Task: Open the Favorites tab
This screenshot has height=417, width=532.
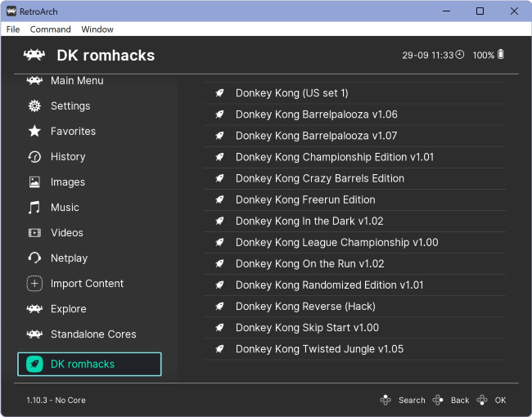Action: click(x=89, y=131)
